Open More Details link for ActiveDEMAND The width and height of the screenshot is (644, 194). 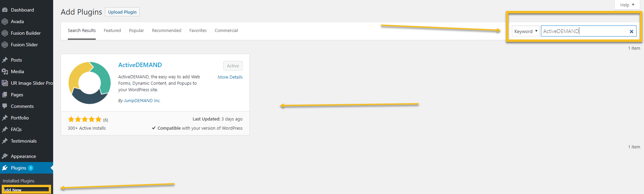click(x=230, y=77)
